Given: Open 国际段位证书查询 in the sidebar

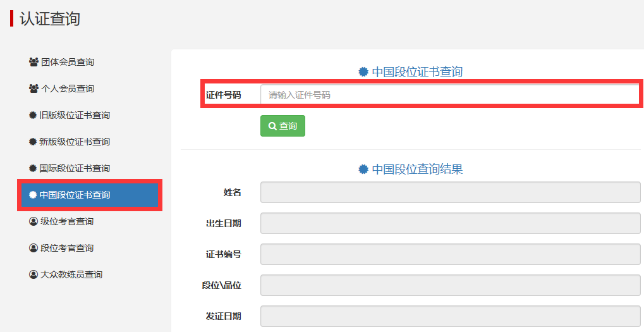Looking at the screenshot, I should coord(70,168).
